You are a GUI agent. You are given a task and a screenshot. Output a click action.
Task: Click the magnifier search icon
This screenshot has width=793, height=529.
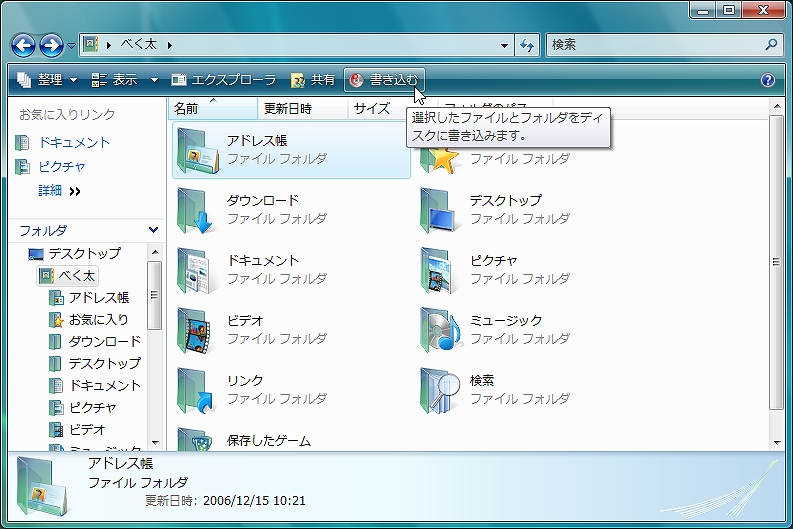771,45
